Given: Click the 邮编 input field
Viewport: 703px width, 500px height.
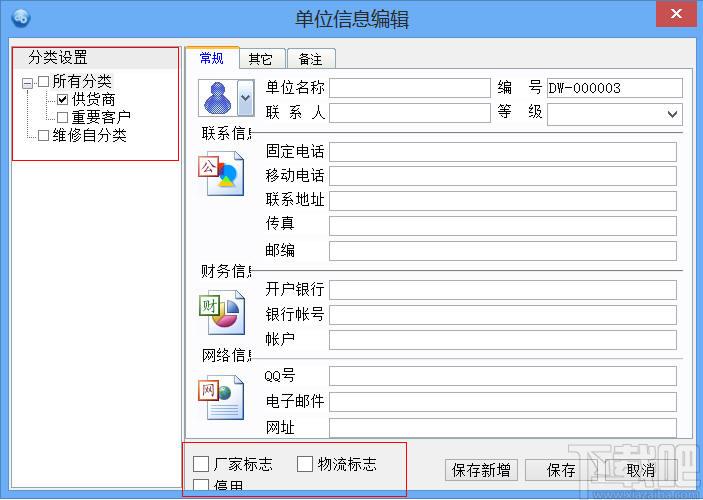Looking at the screenshot, I should tap(503, 251).
